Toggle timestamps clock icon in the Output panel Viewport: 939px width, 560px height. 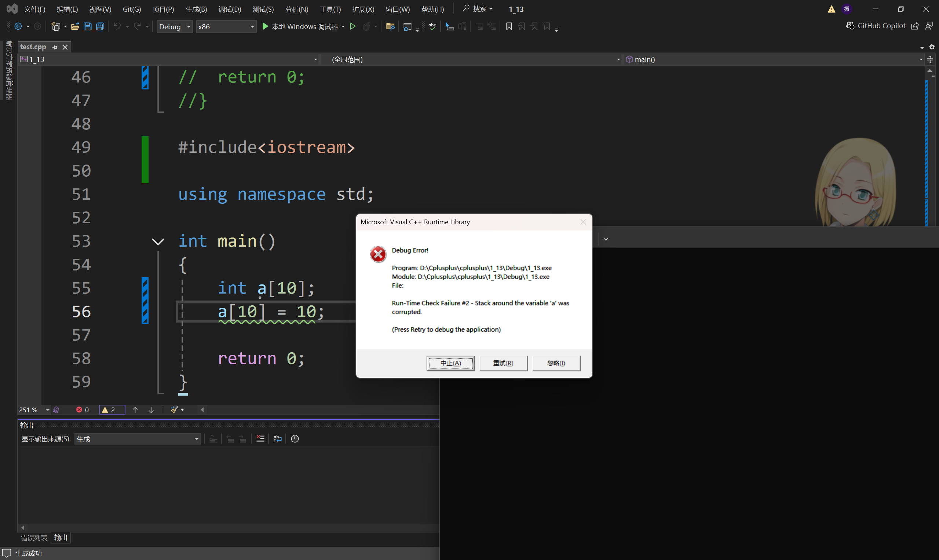click(x=295, y=438)
